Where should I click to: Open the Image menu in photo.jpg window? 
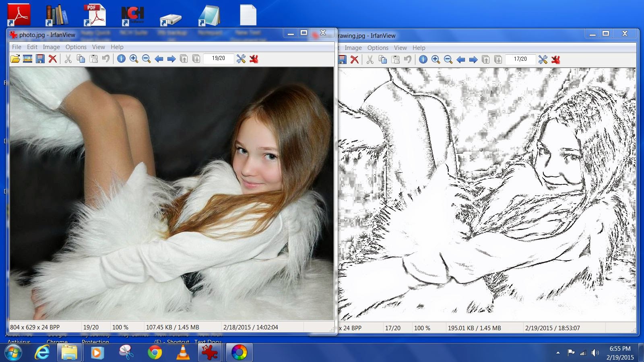tap(52, 47)
